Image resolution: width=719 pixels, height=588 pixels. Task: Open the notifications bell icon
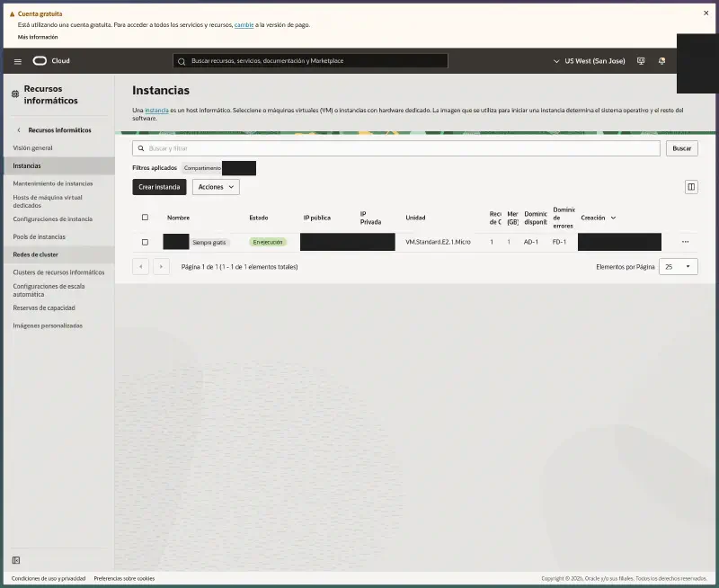coord(661,61)
